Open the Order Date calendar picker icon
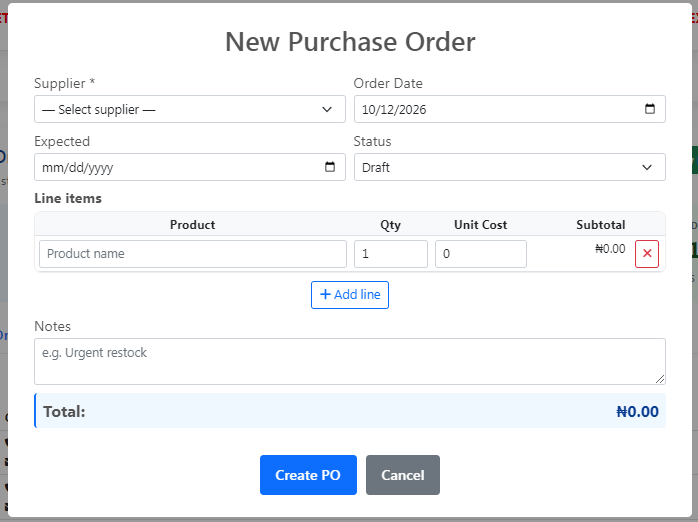Screen dimensions: 698x522 (x=649, y=109)
